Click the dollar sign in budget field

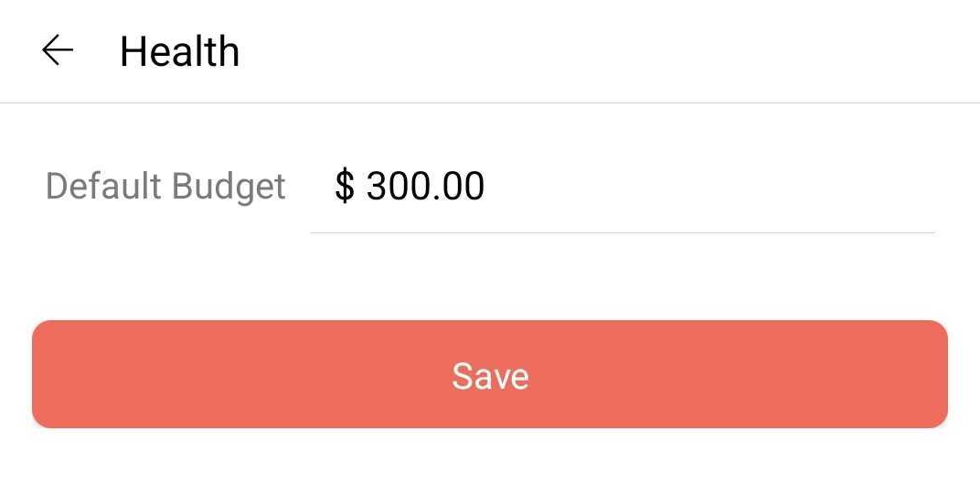pyautogui.click(x=345, y=187)
